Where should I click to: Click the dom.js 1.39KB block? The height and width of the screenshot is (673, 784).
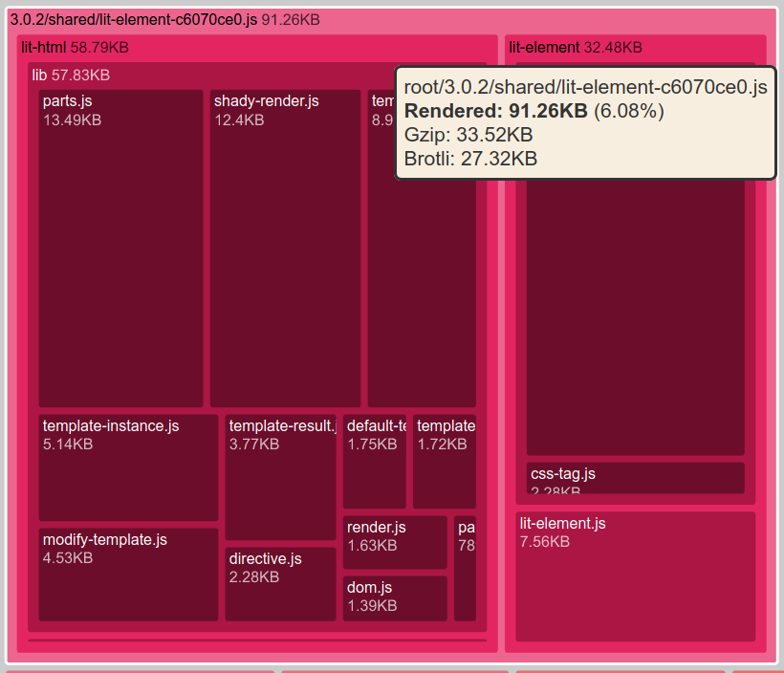pyautogui.click(x=395, y=598)
